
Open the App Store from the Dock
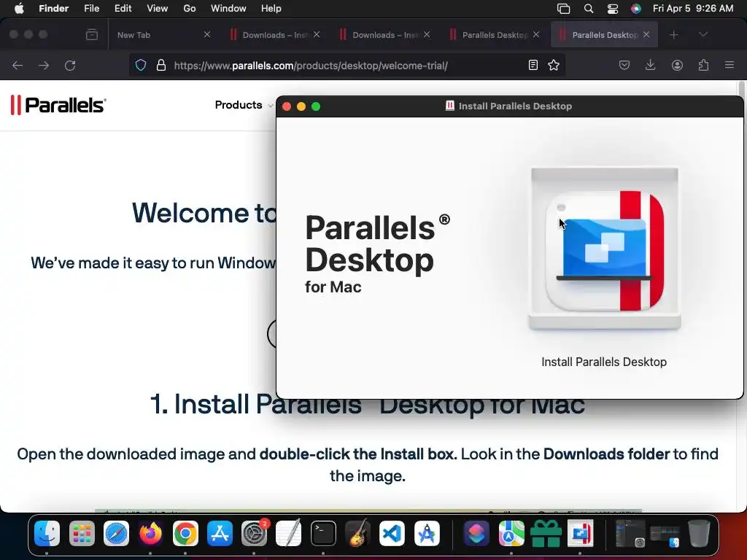pyautogui.click(x=220, y=533)
